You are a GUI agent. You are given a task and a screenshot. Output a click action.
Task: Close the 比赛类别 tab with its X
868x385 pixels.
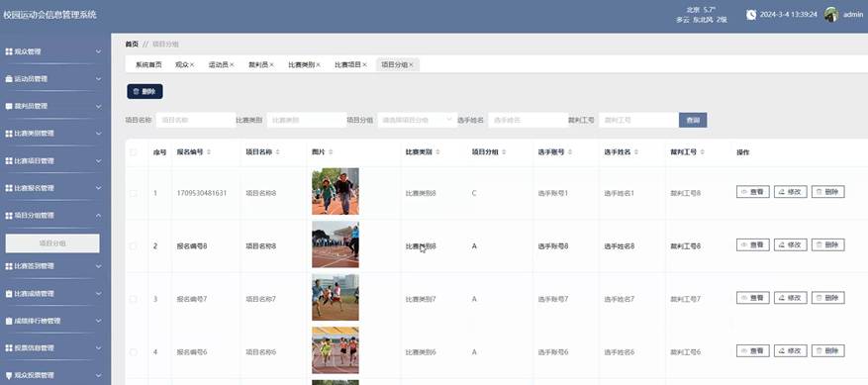pyautogui.click(x=319, y=64)
